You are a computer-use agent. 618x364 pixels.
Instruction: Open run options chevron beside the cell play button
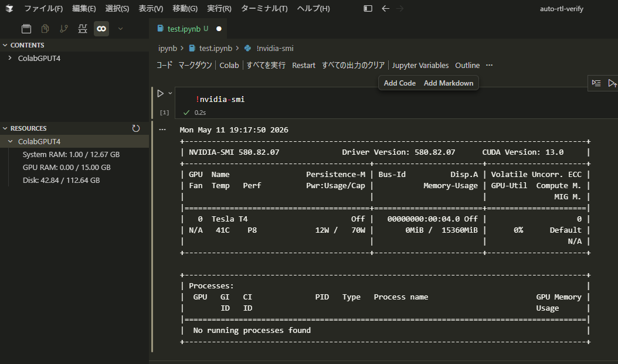pyautogui.click(x=170, y=93)
